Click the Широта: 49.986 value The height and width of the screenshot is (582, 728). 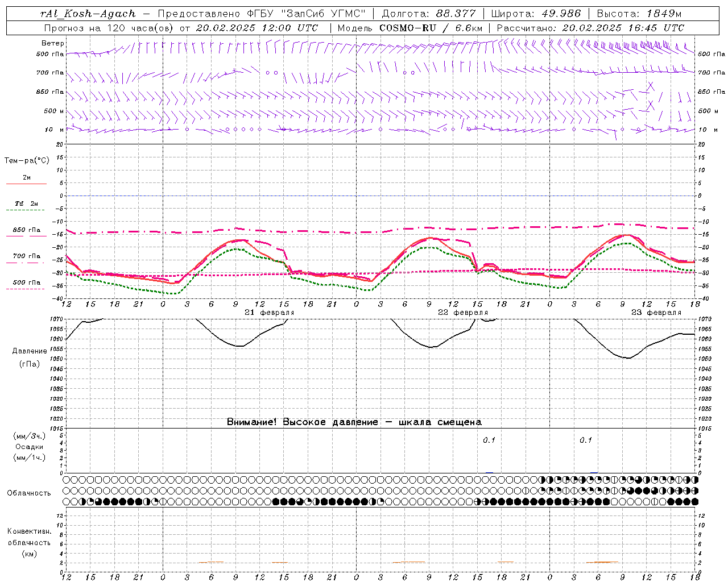click(536, 14)
